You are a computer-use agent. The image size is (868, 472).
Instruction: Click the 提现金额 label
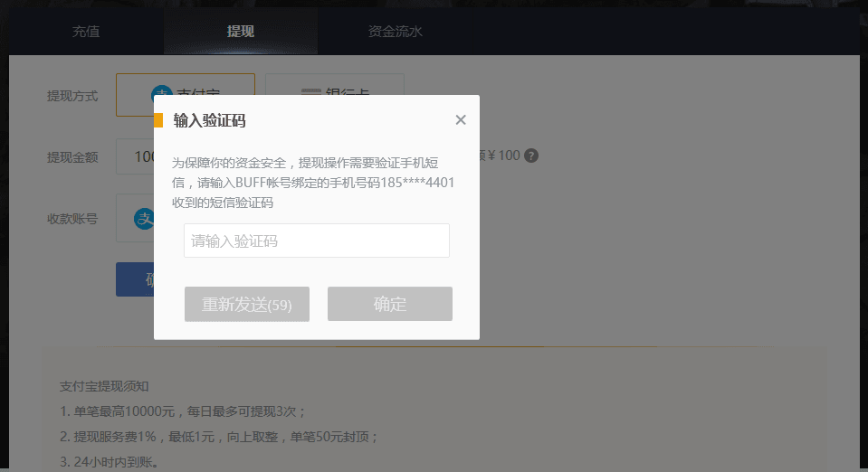[72, 157]
